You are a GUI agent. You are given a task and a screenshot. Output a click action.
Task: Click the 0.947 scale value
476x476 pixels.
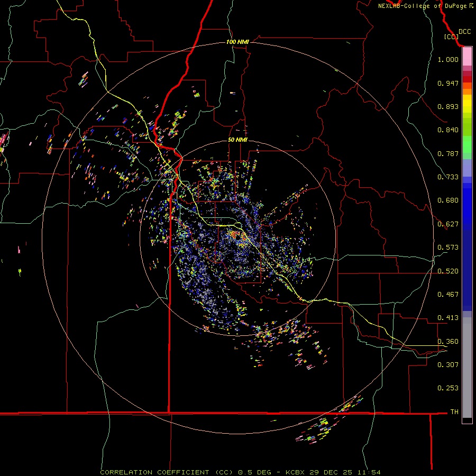pos(448,83)
